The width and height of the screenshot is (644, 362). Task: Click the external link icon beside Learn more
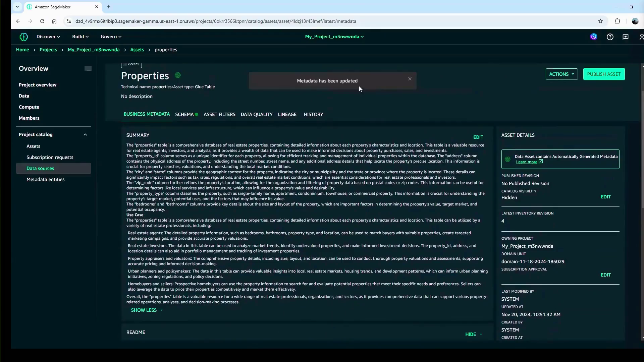[541, 162]
